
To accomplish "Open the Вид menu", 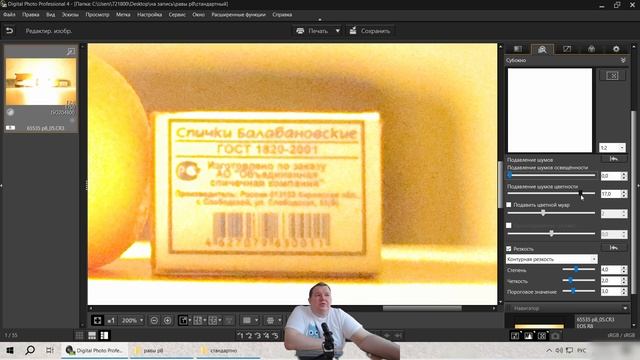I will coord(50,14).
